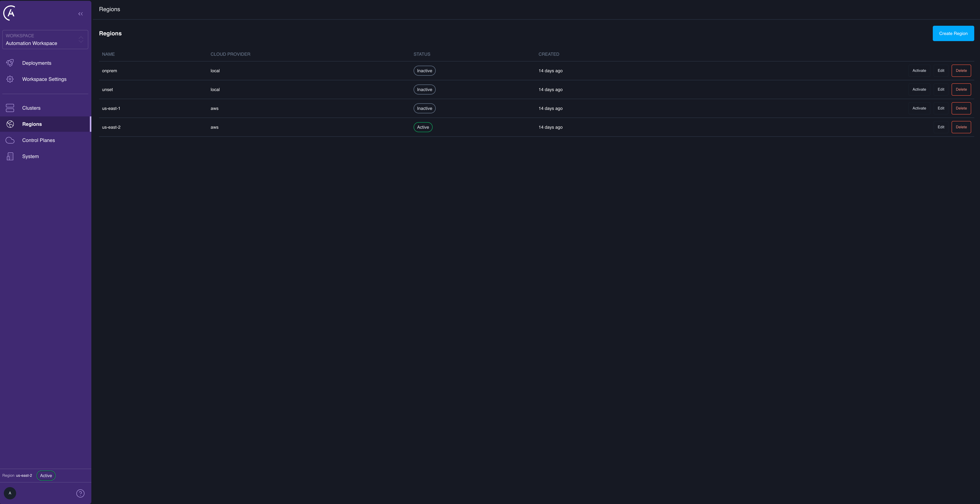
Task: Click the STATUS column header
Action: pyautogui.click(x=421, y=54)
